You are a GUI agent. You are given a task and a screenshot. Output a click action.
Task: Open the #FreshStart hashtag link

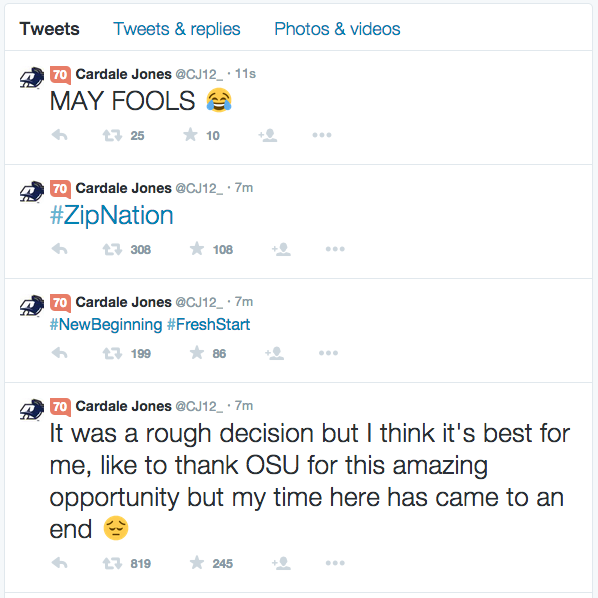click(x=209, y=325)
